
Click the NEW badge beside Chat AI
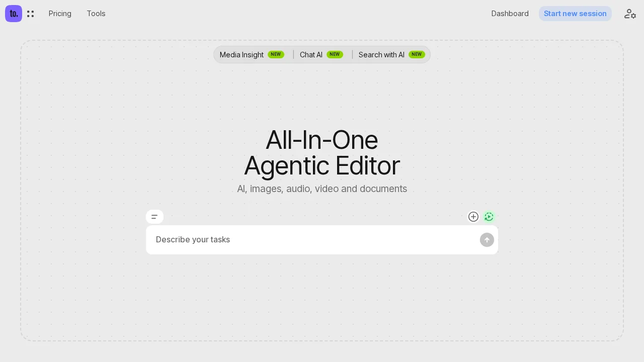point(335,54)
